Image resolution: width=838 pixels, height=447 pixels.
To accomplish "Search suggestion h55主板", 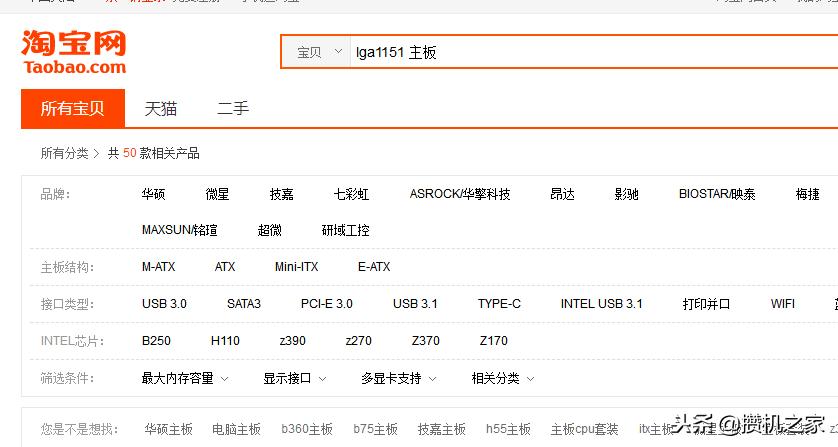I will point(508,429).
